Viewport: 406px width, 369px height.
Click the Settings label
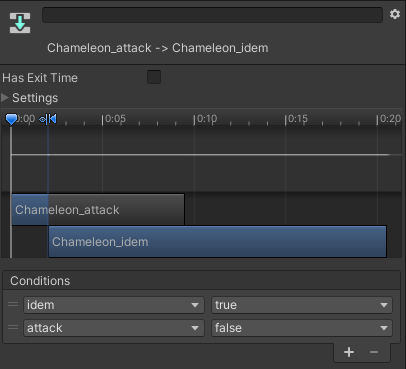coord(35,98)
